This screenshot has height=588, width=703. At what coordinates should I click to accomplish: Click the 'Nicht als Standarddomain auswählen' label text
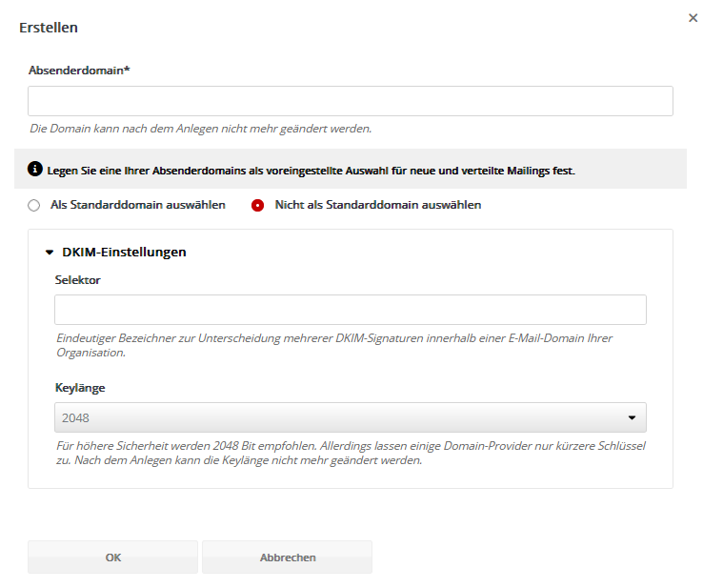tap(377, 205)
